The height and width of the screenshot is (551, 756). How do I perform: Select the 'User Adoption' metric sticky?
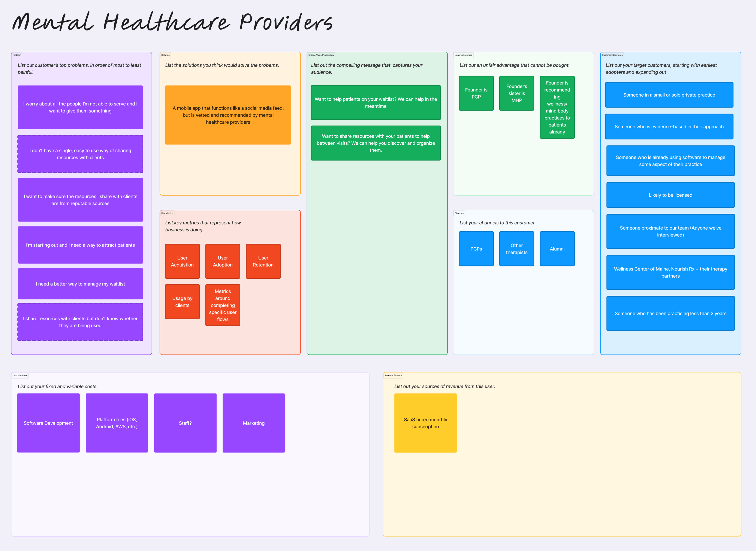click(x=222, y=261)
